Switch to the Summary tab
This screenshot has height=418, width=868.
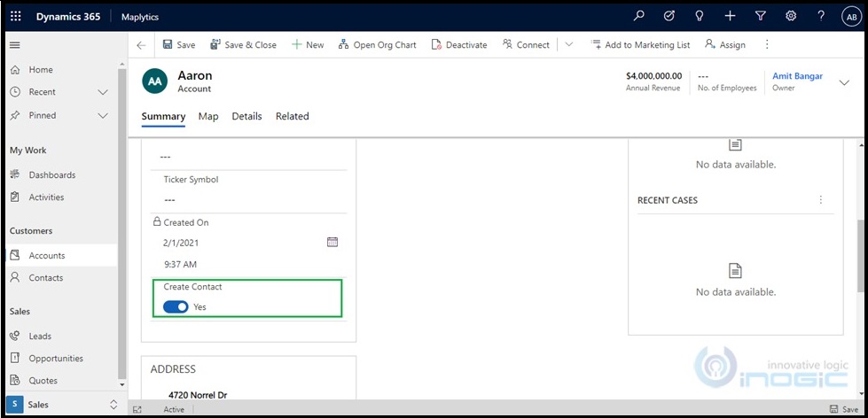click(163, 116)
